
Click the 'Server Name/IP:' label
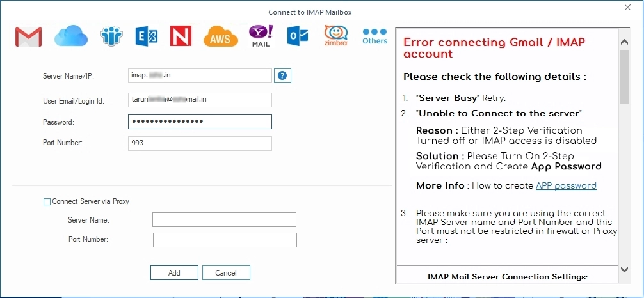(68, 76)
